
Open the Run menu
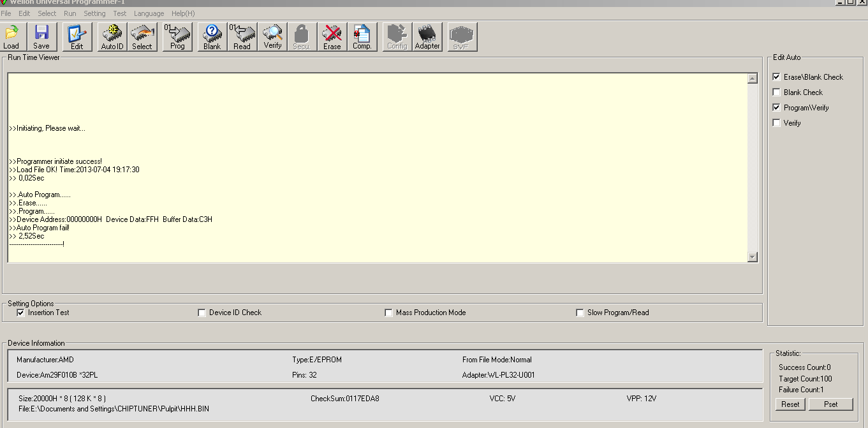pyautogui.click(x=70, y=13)
